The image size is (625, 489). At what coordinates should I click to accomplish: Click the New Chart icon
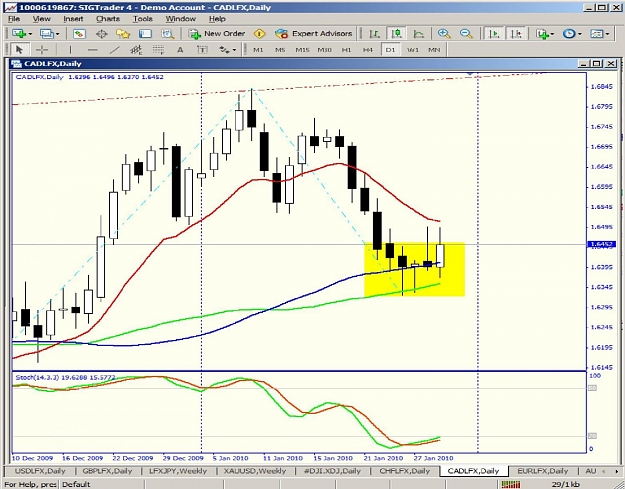[x=18, y=34]
